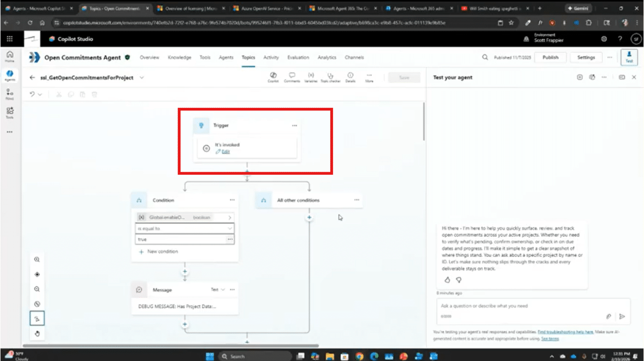Select the hand pan tool on canvas

click(x=37, y=333)
